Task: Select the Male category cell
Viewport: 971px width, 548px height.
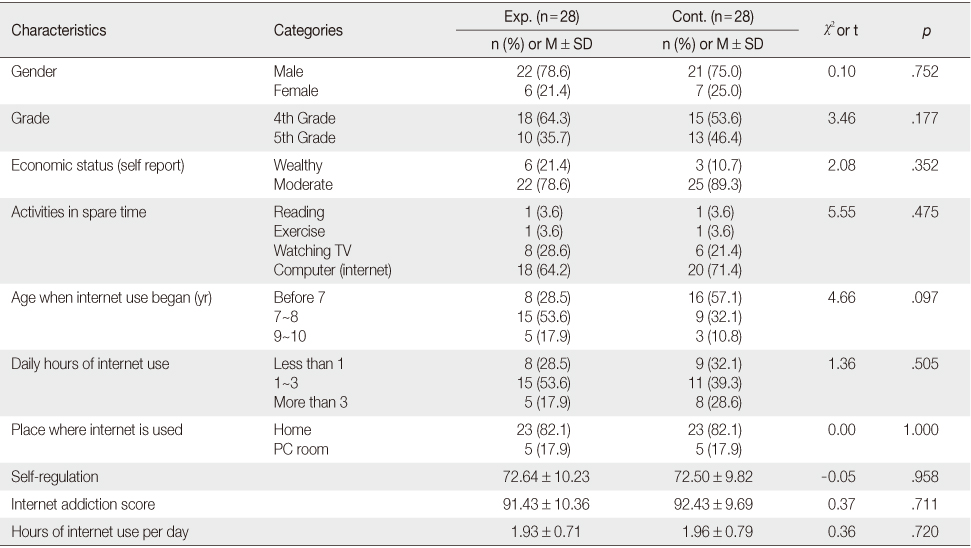Action: tap(289, 71)
